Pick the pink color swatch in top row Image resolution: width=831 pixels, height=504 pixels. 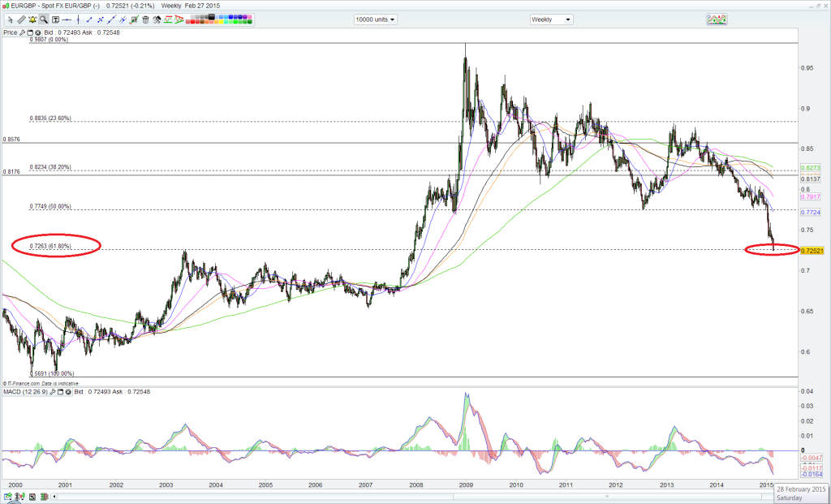tap(250, 16)
